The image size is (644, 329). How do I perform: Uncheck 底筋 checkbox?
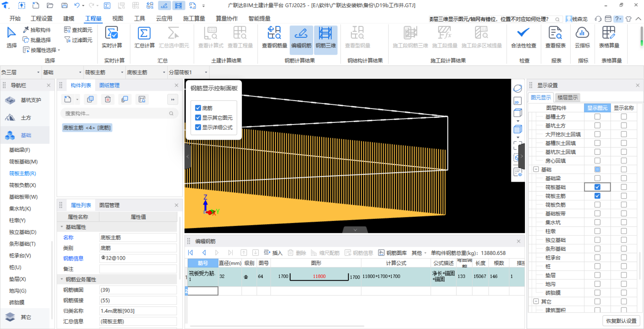click(198, 108)
